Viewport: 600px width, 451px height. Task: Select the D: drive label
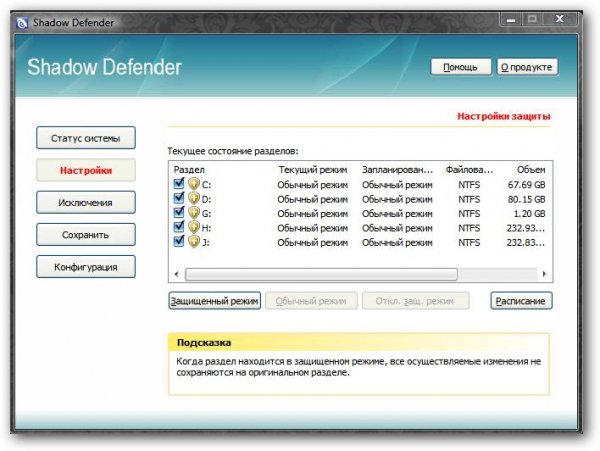[206, 199]
